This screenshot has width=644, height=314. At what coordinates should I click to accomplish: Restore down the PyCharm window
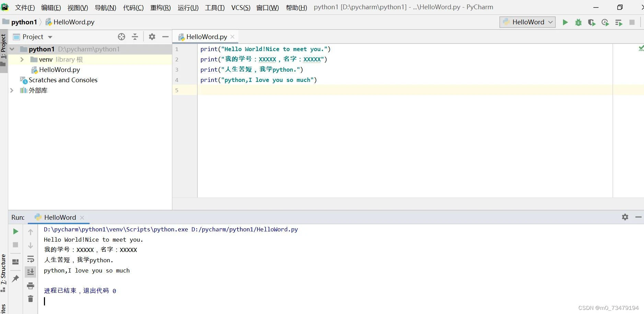[x=620, y=7]
